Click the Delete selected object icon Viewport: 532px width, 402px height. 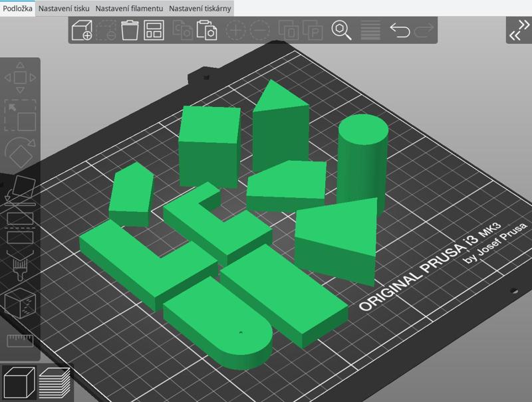click(106, 30)
